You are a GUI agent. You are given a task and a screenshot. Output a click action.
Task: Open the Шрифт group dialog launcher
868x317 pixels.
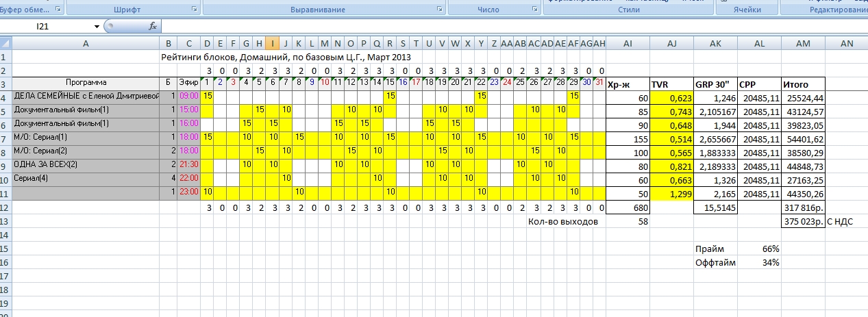(195, 10)
